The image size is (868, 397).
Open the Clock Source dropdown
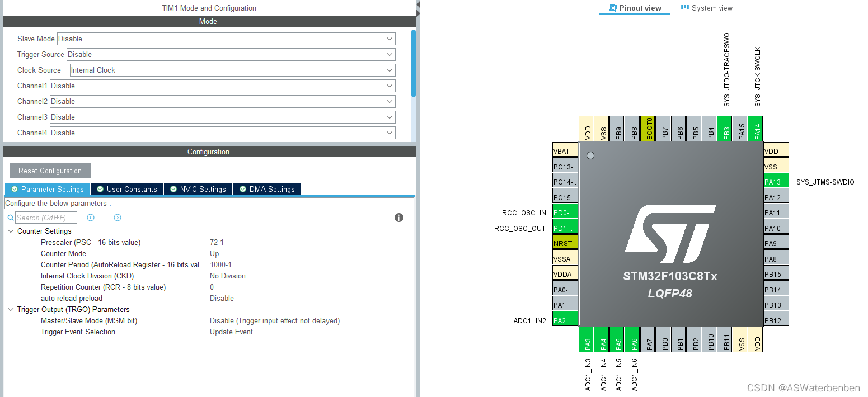point(390,70)
